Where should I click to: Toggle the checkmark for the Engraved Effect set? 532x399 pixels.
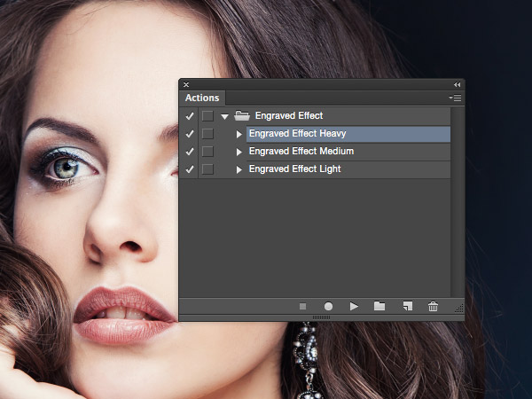point(190,116)
